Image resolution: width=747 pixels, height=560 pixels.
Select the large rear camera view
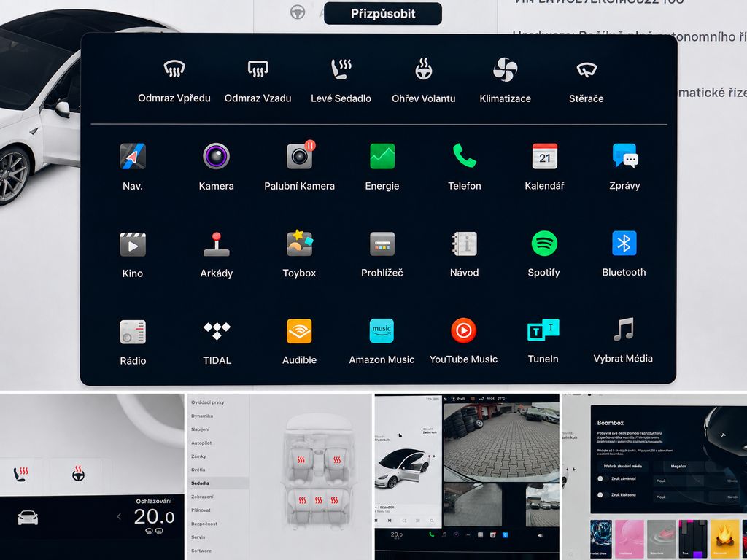point(501,441)
